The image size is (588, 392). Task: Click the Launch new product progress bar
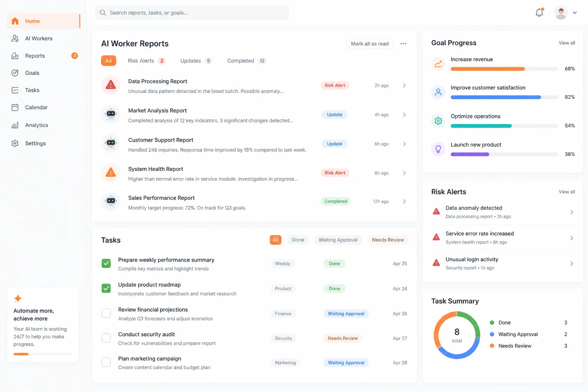coord(505,154)
